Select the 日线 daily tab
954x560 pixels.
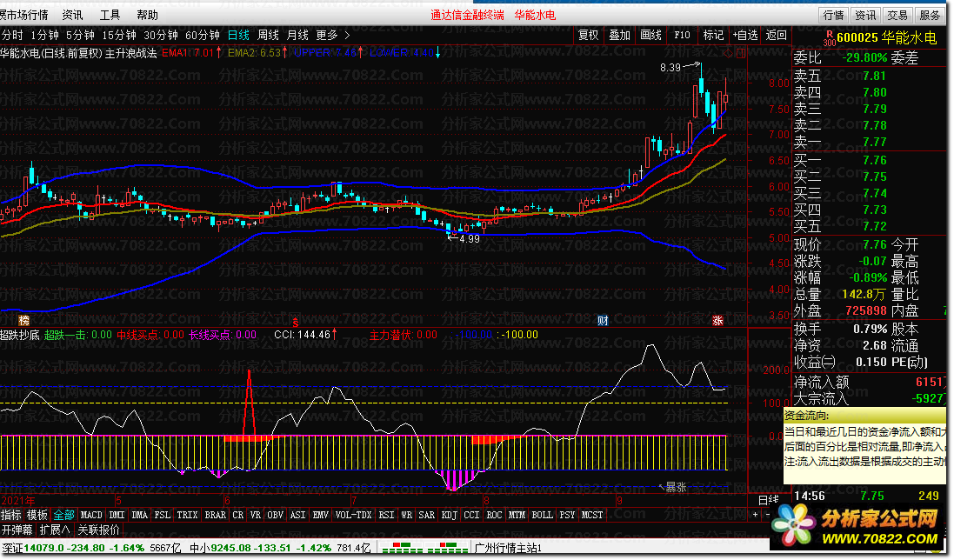(x=238, y=36)
